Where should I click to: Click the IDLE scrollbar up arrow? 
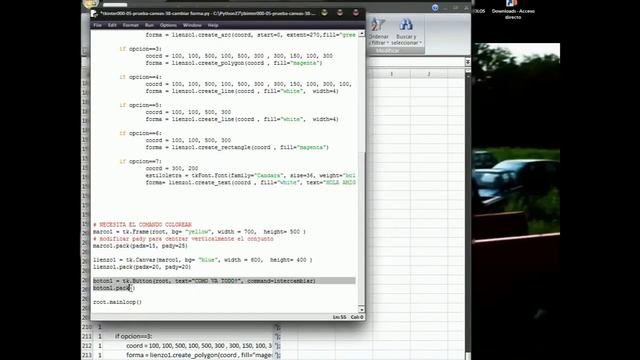pos(361,34)
